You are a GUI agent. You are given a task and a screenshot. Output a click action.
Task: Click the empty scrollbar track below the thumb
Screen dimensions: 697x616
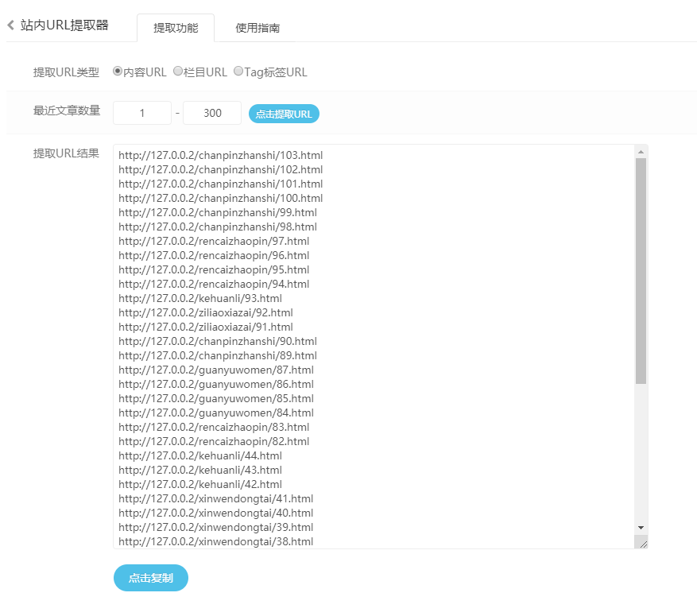tap(641, 453)
